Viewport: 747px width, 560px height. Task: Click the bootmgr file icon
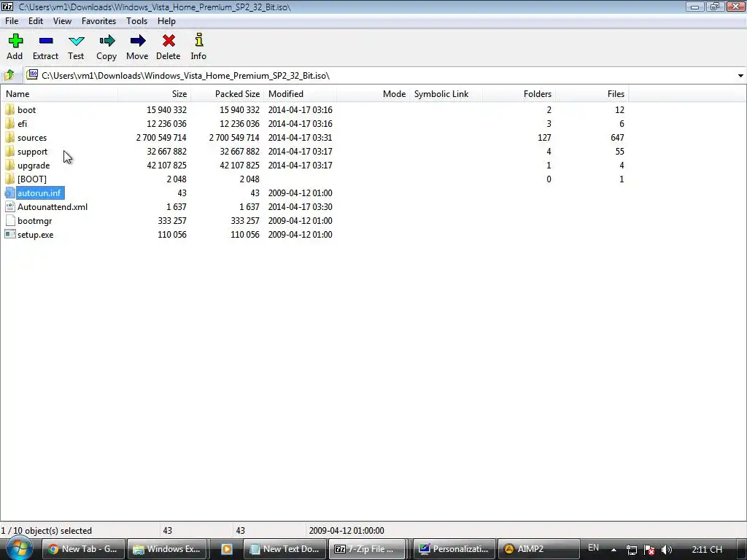point(10,220)
